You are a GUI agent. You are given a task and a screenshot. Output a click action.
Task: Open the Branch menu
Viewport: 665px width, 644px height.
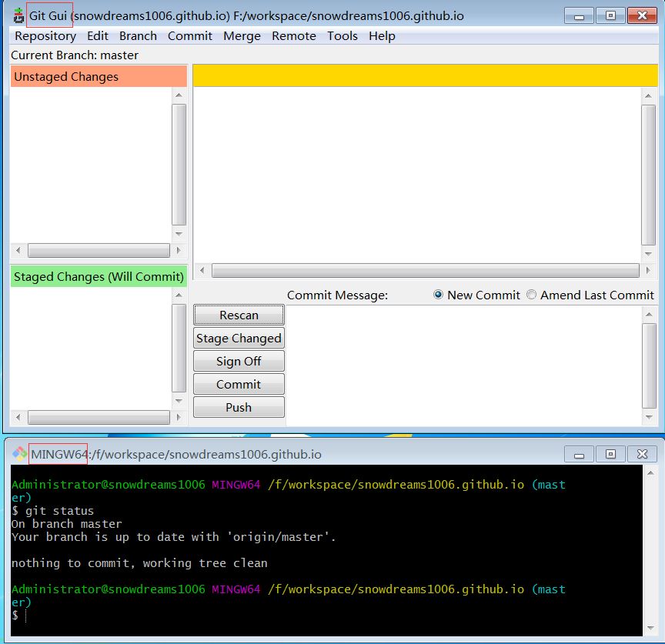coord(138,36)
